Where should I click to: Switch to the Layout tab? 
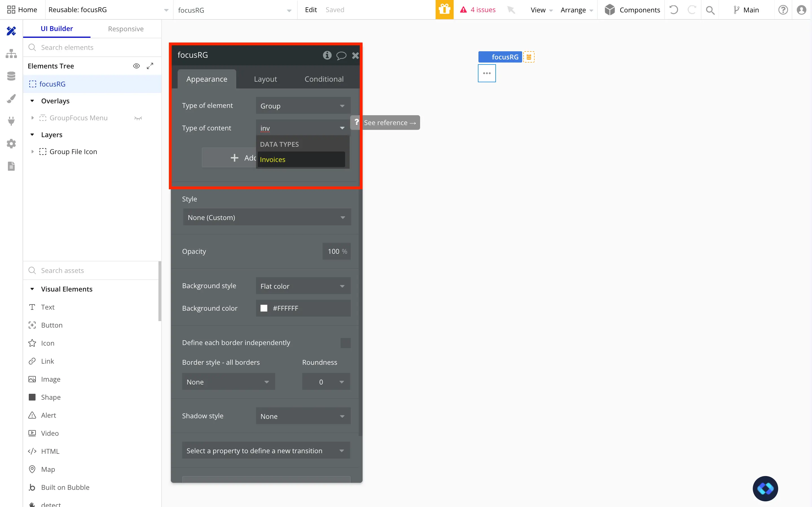(265, 79)
